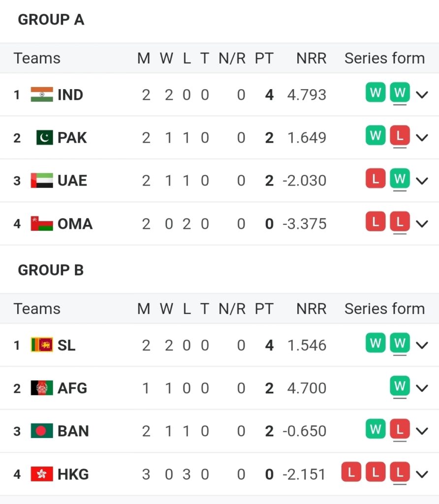The image size is (439, 504).
Task: Click the Sri Lanka flag icon
Action: 42,345
